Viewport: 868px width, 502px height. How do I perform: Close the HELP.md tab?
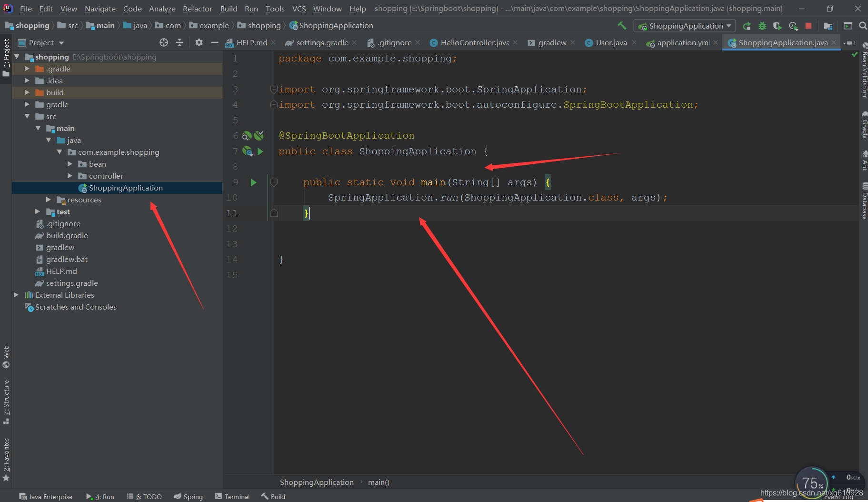[x=273, y=42]
